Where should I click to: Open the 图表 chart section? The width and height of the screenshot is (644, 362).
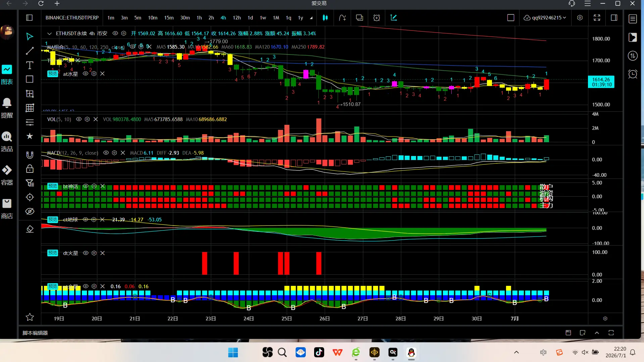point(7,75)
